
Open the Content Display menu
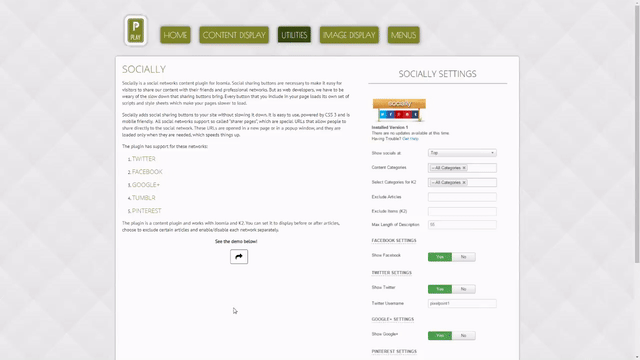point(234,35)
